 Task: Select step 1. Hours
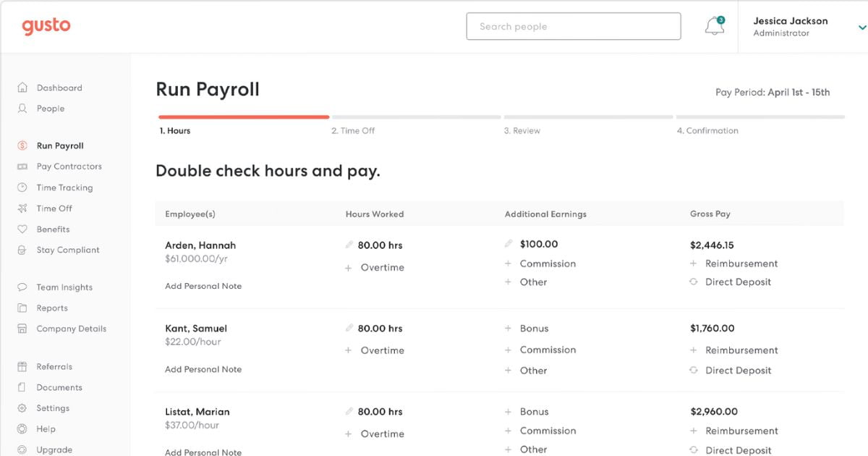[x=175, y=131]
